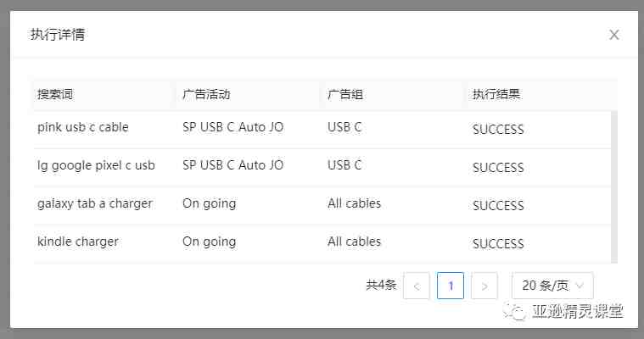Screen dimensions: 644x339
Task: Click On going campaign in kindle charger row
Action: 209,242
